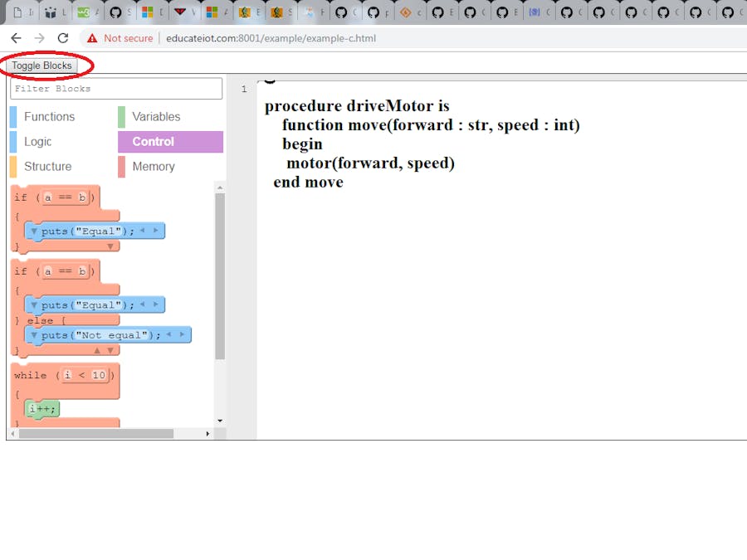Click the i++ block in while loop
The width and height of the screenshot is (747, 560).
[x=43, y=409]
